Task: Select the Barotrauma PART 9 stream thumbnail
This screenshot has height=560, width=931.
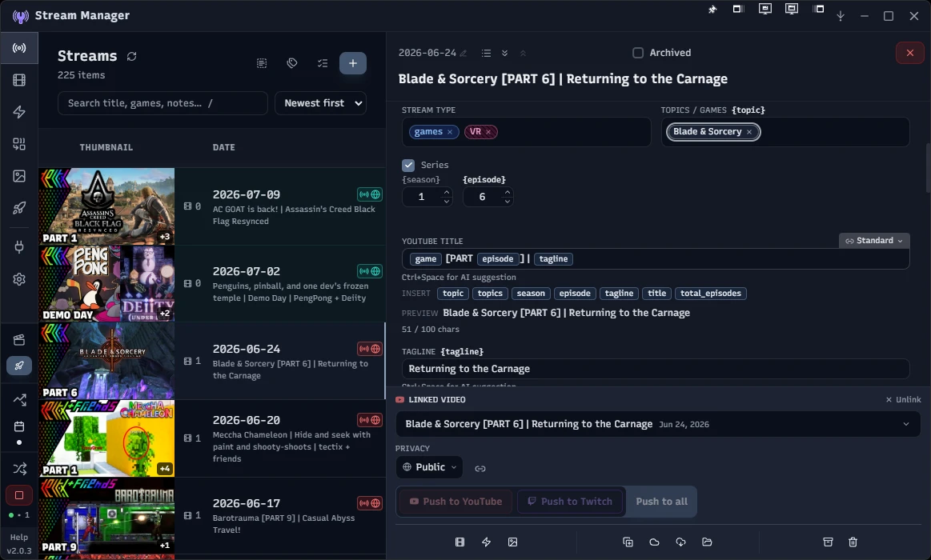Action: (x=107, y=515)
